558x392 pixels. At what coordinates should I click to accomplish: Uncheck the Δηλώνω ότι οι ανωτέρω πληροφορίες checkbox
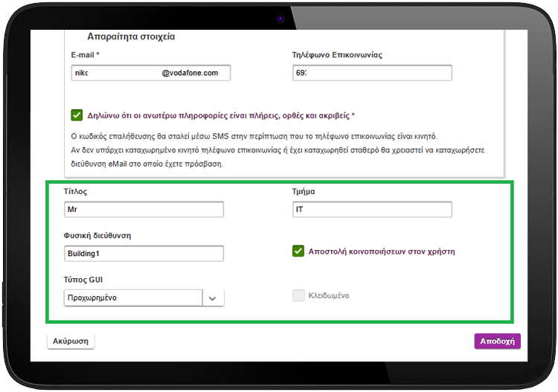click(x=77, y=115)
